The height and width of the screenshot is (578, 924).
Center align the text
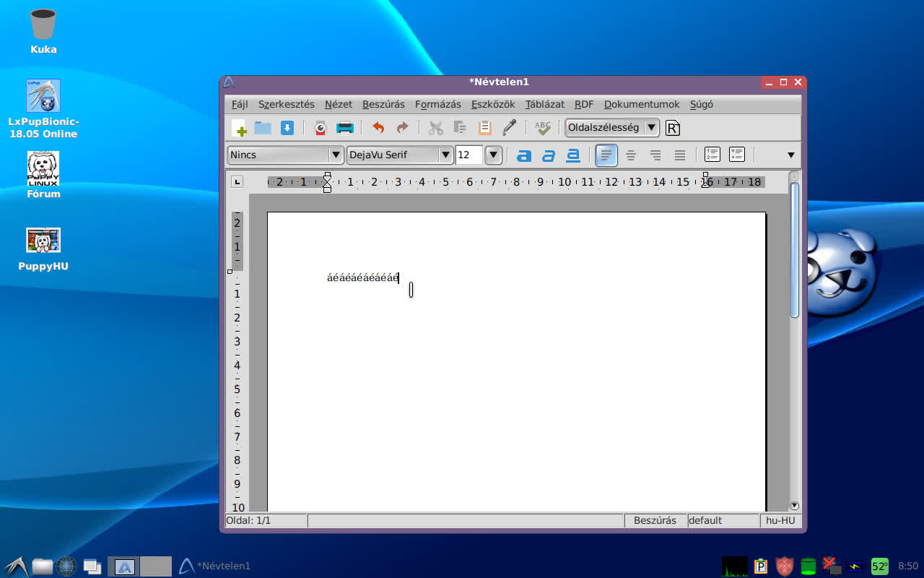(x=631, y=155)
